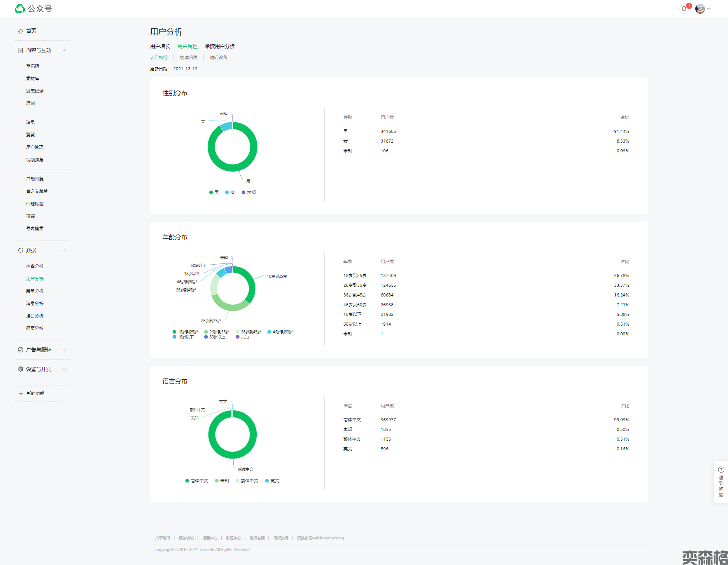The height and width of the screenshot is (565, 728).
Task: Click the 内容与互动 document icon
Action: tap(21, 51)
